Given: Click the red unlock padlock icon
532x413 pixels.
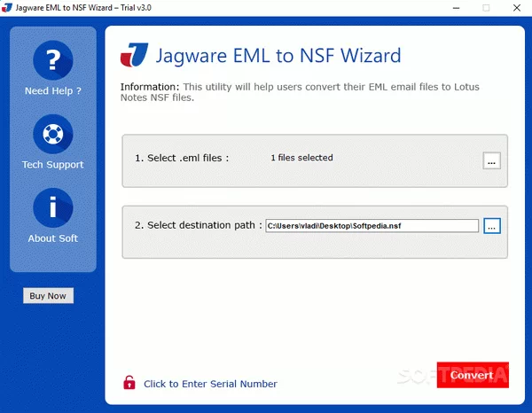Looking at the screenshot, I should 129,383.
